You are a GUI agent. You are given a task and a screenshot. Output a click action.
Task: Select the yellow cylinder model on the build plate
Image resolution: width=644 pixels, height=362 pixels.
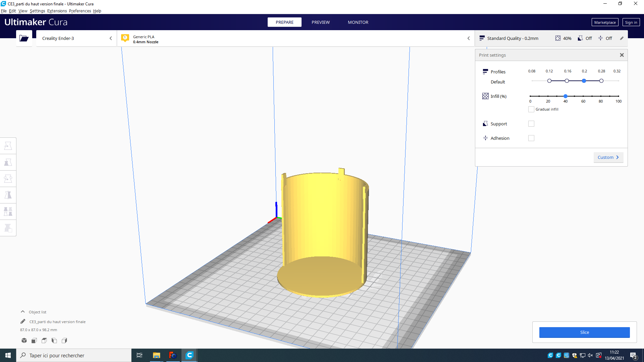323,233
